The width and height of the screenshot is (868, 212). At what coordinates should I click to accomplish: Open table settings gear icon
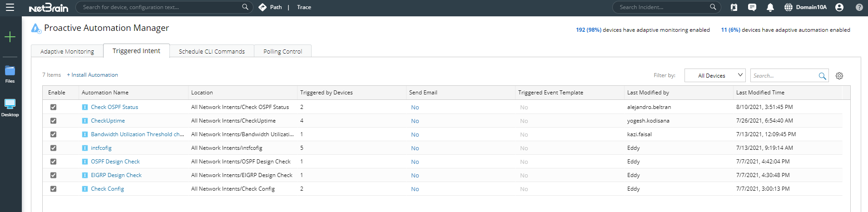[839, 76]
